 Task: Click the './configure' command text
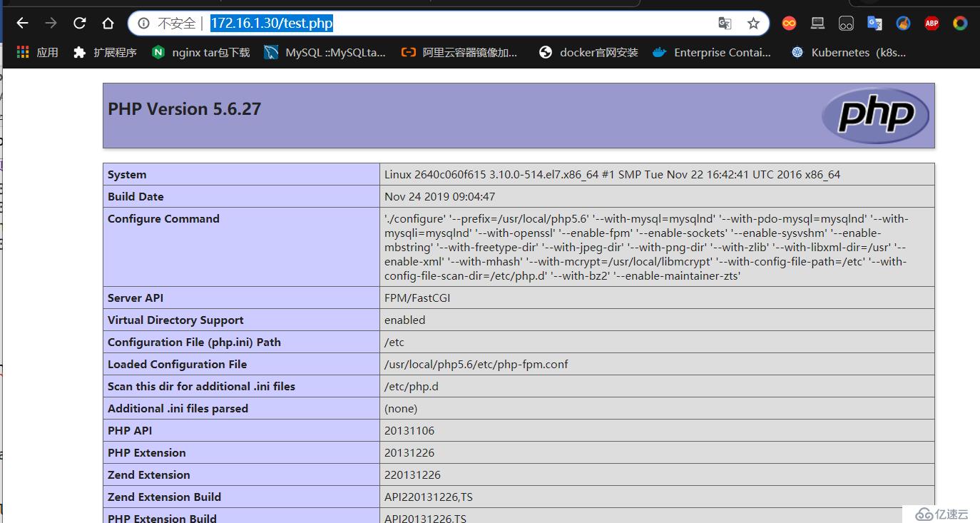pyautogui.click(x=646, y=247)
